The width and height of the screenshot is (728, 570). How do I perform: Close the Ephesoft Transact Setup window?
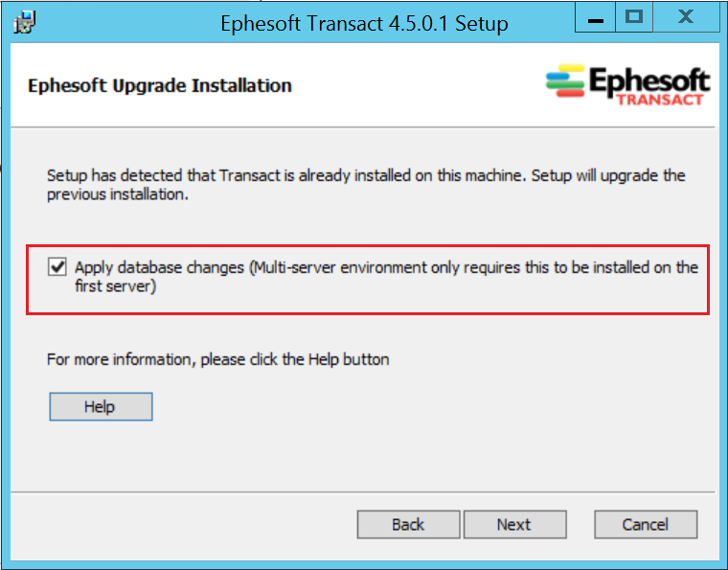pos(686,17)
